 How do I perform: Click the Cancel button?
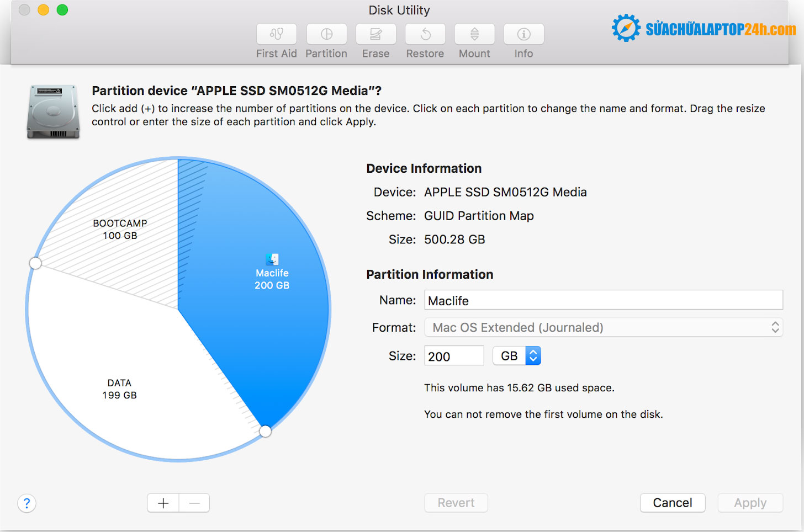672,503
